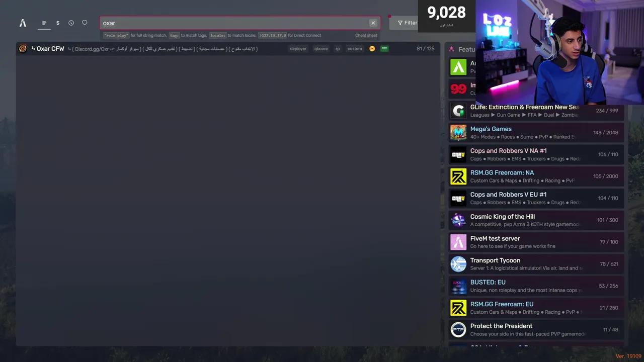
Task: Click the gold badge icon on Oxar CFW
Action: (x=372, y=49)
